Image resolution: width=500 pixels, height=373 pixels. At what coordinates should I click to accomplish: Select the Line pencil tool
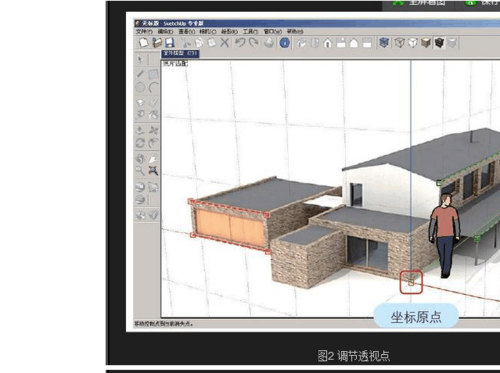point(140,74)
